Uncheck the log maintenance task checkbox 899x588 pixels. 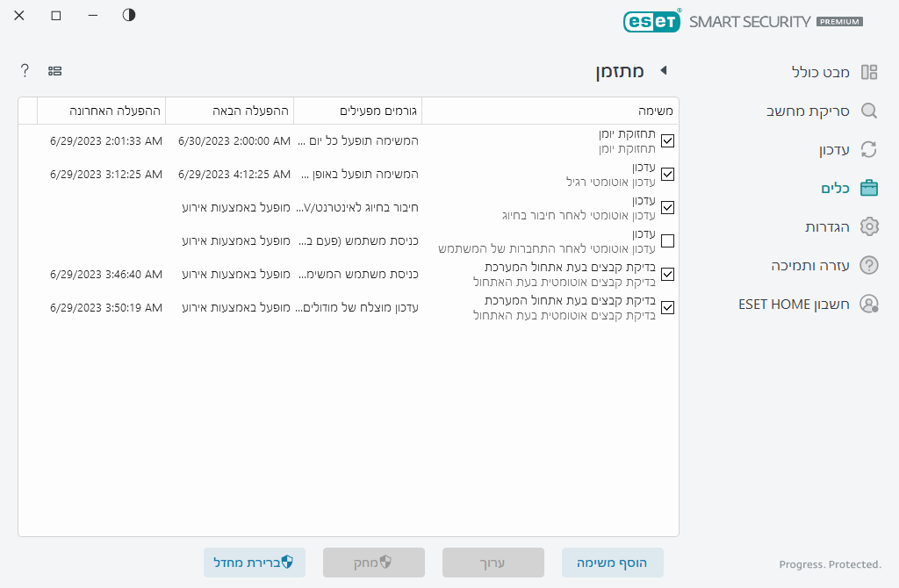[x=667, y=140]
